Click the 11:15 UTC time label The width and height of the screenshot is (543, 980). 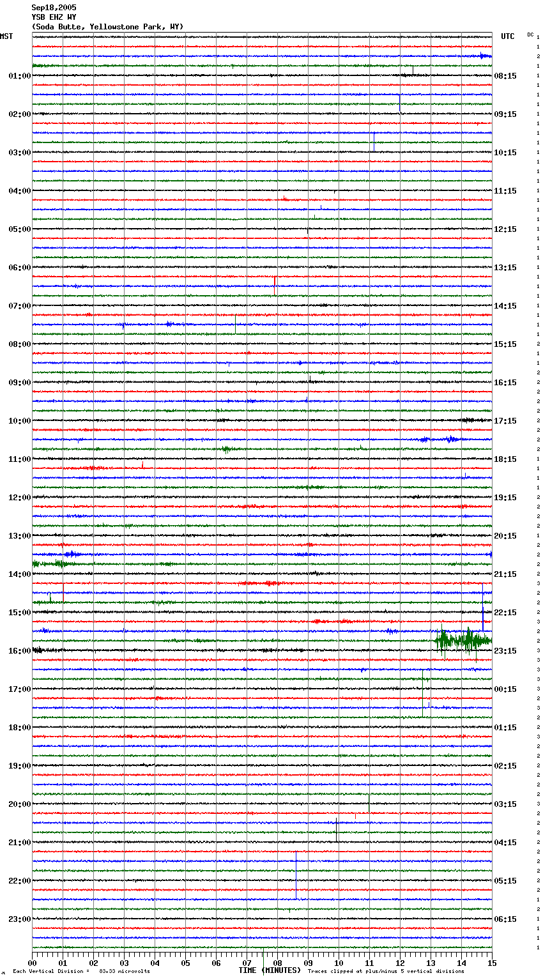click(505, 191)
